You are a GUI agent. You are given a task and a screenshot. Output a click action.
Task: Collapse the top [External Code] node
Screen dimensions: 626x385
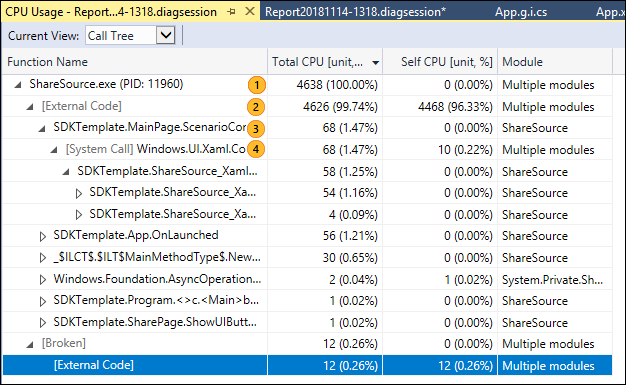30,107
